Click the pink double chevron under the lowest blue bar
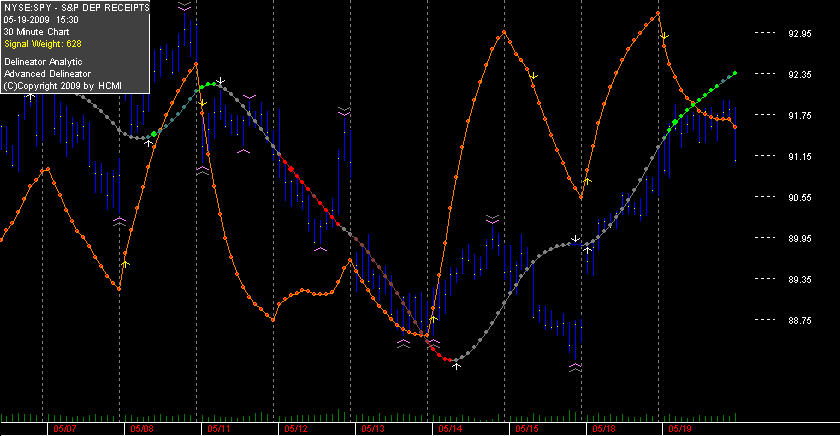The height and width of the screenshot is (436, 840). 575,367
